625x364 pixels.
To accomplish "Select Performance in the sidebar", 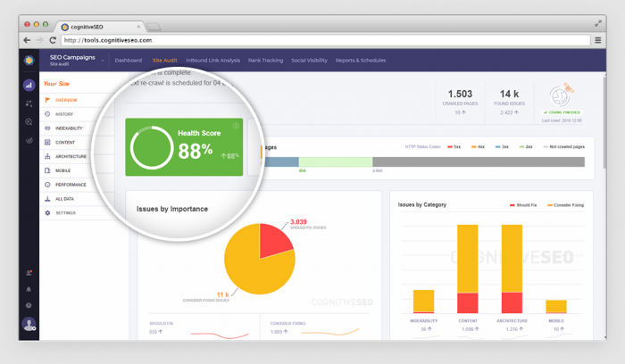I will point(71,185).
